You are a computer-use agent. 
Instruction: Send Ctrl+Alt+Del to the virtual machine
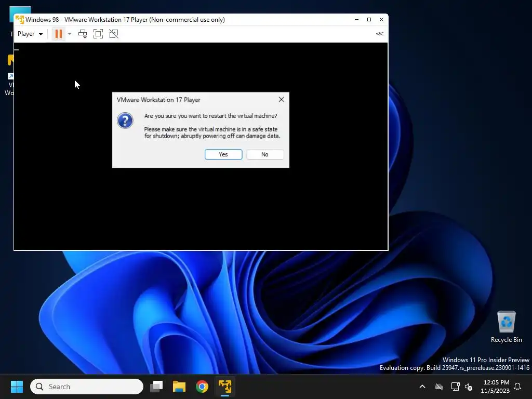tap(83, 34)
